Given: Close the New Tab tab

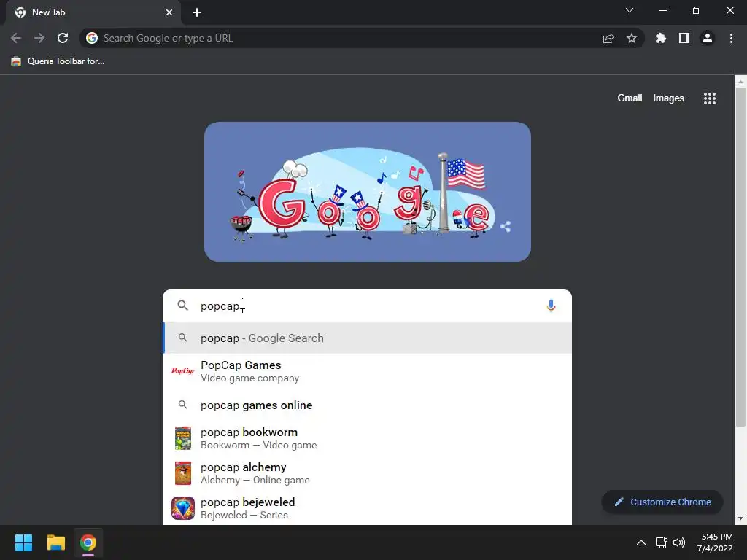Looking at the screenshot, I should (x=169, y=12).
